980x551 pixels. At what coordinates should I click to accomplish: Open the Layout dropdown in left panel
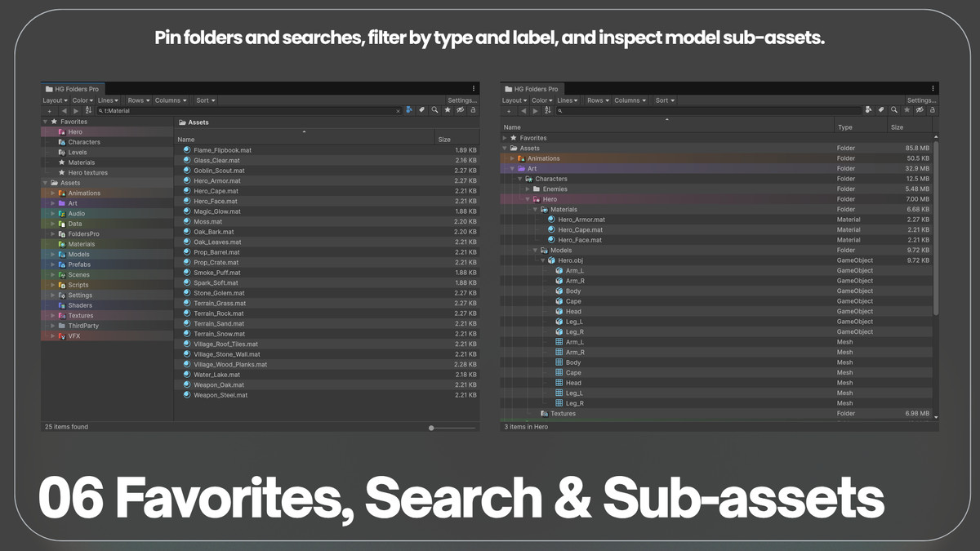56,100
